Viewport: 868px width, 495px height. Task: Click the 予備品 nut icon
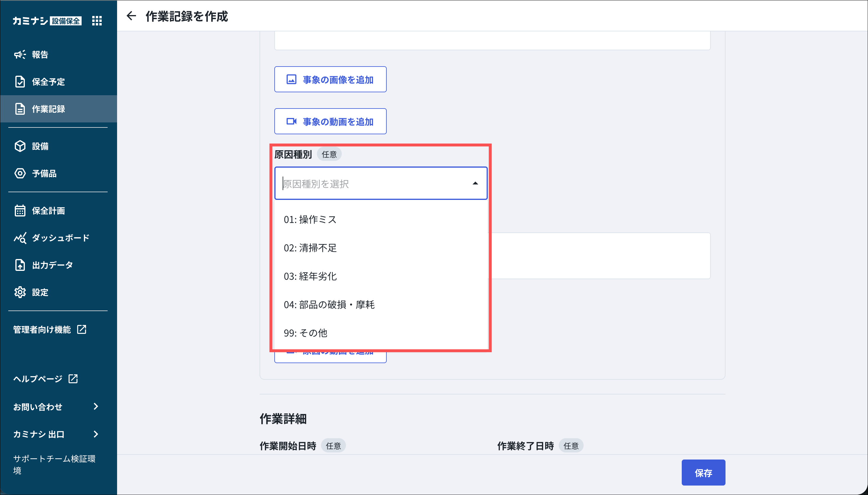coord(20,173)
